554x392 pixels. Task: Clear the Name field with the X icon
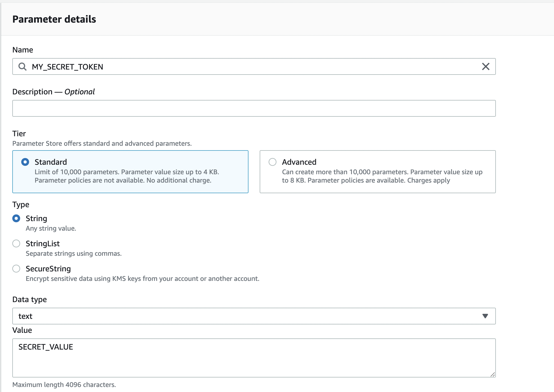point(486,66)
